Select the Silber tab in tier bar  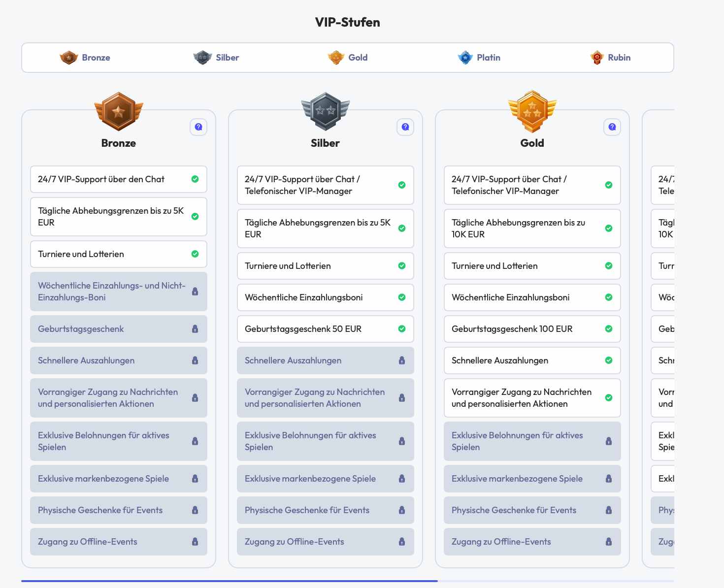[x=216, y=58]
